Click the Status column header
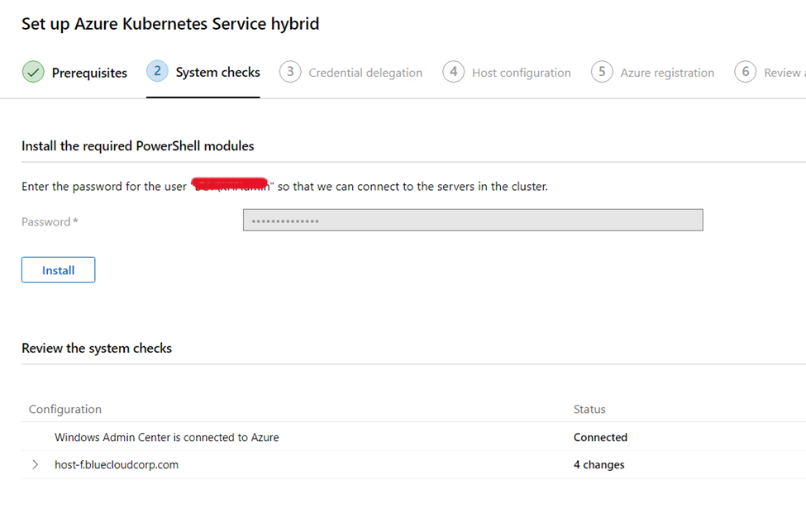 pos(589,409)
